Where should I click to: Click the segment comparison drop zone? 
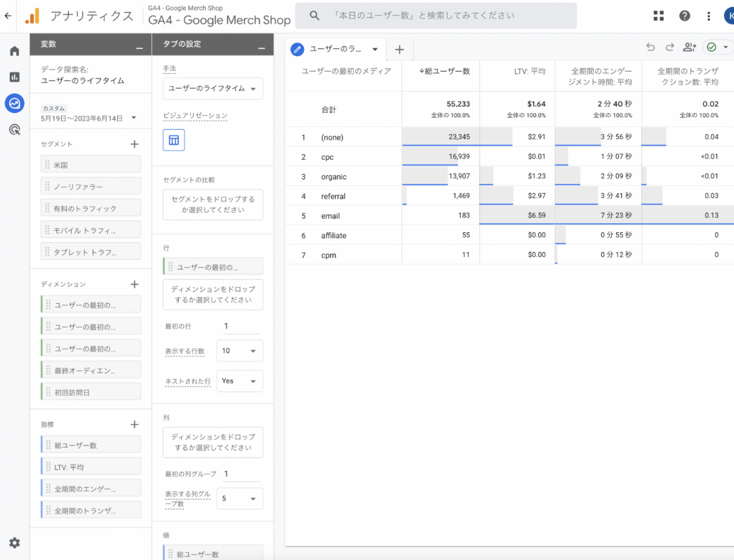point(213,205)
